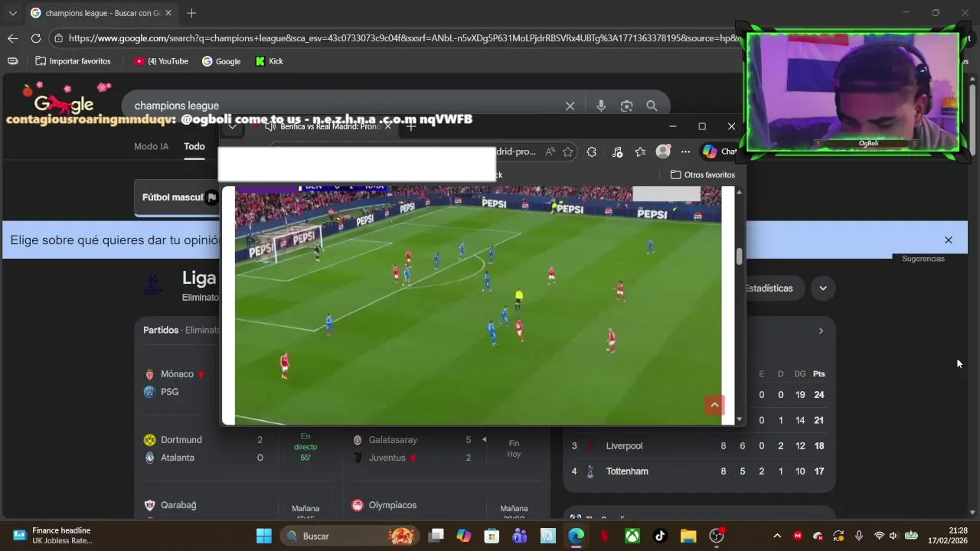Image resolution: width=980 pixels, height=551 pixels.
Task: Open TikTok from the taskbar
Action: pos(660,536)
